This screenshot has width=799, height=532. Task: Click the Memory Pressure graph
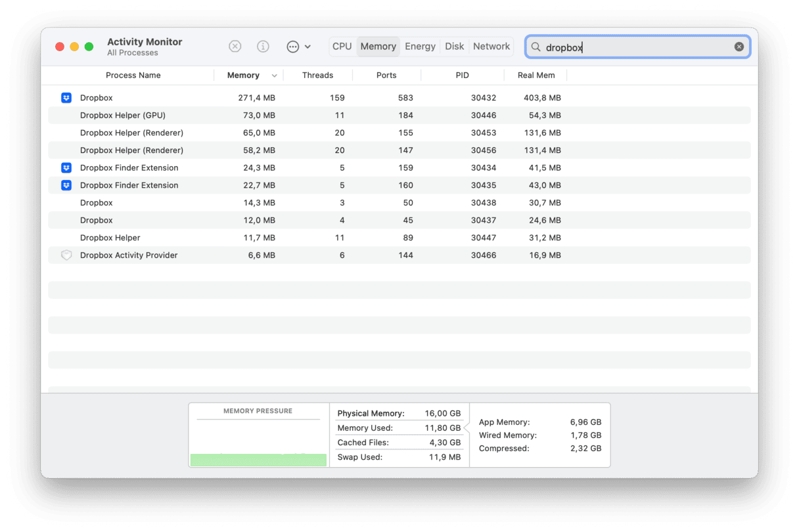click(x=258, y=443)
